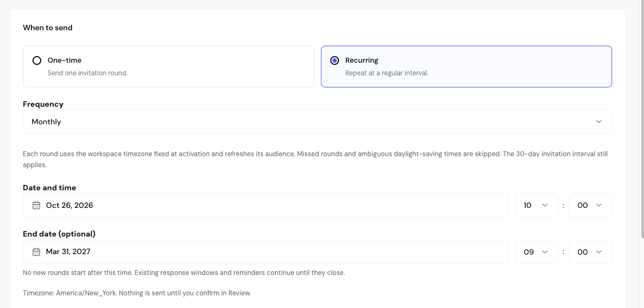
Task: Click the 'When to send' heading
Action: point(48,28)
